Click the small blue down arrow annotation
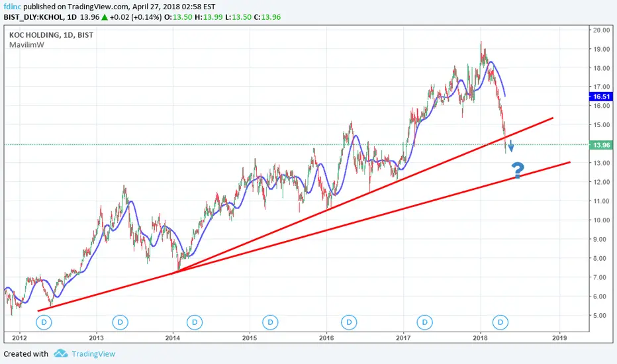This screenshot has height=364, width=617. point(511,147)
